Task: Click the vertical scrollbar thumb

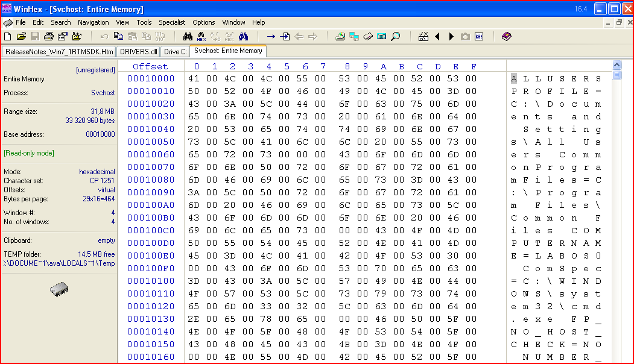Action: tap(617, 75)
